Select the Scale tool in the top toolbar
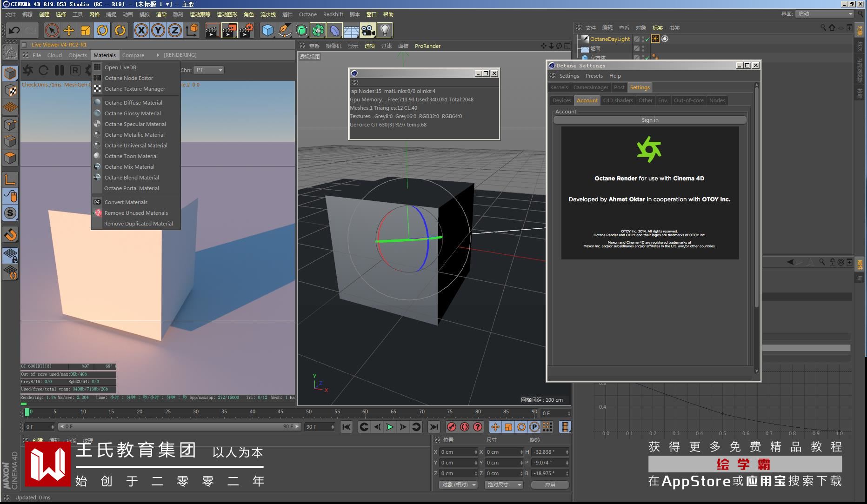867x504 pixels. (x=86, y=31)
